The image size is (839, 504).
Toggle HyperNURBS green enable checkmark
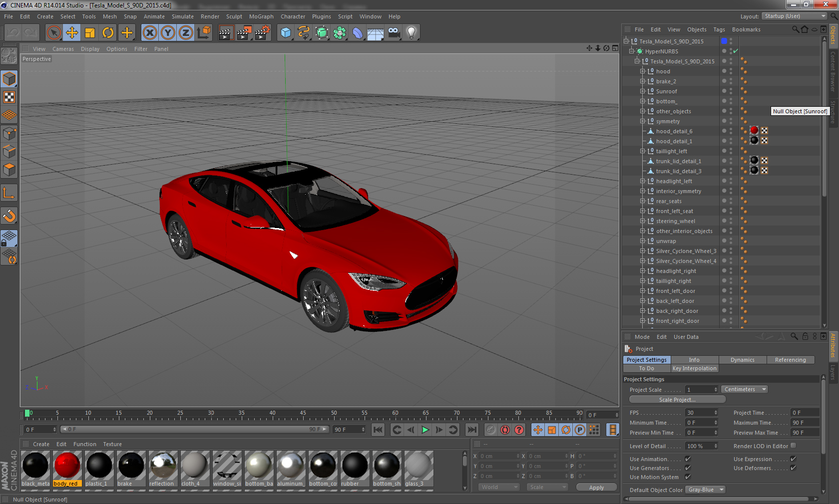click(736, 51)
